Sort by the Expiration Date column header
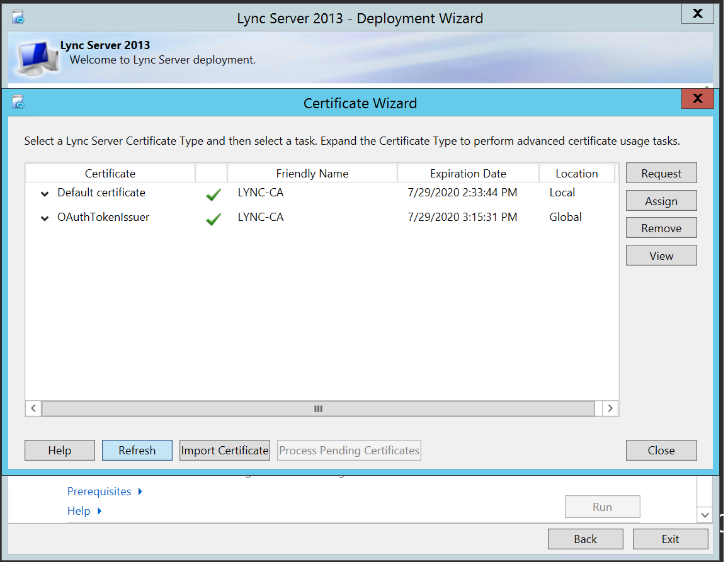Viewport: 728px width, 567px height. pos(468,173)
